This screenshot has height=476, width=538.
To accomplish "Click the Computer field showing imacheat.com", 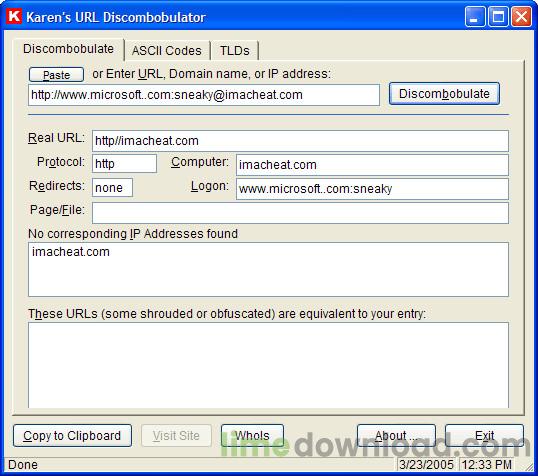I will (372, 165).
